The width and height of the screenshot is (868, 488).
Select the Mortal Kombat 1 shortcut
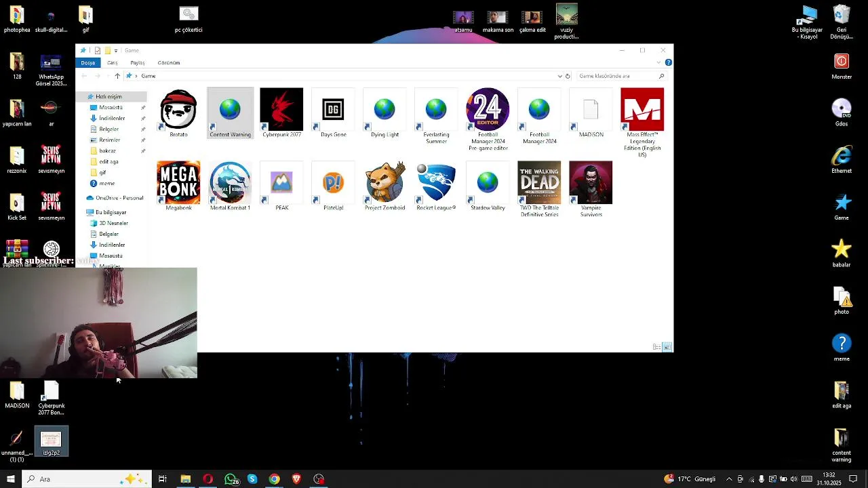(x=230, y=186)
